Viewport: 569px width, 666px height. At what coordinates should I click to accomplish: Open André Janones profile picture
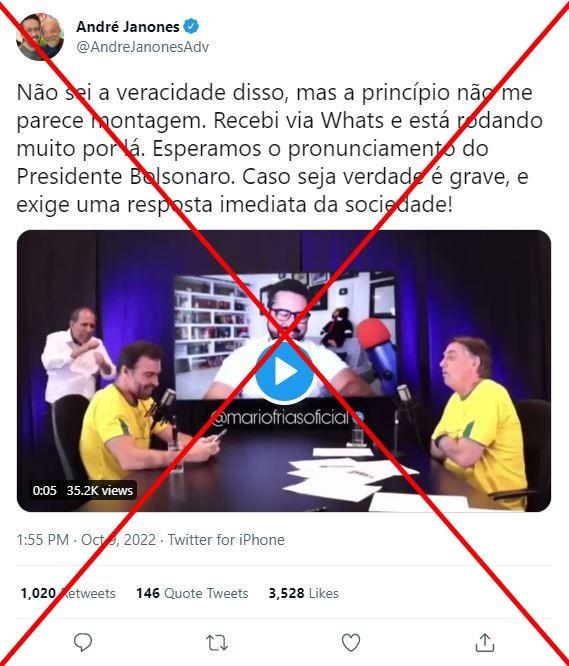pyautogui.click(x=40, y=37)
